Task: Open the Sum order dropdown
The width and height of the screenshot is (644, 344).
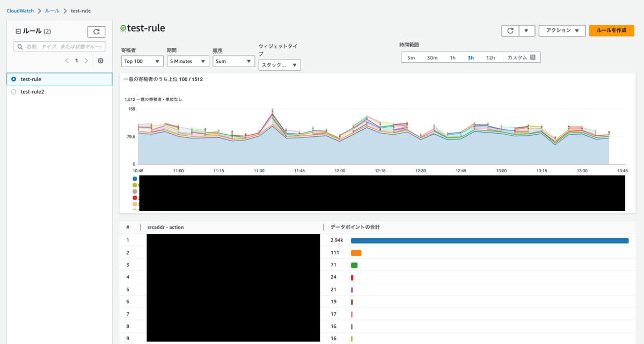Action: tap(233, 61)
